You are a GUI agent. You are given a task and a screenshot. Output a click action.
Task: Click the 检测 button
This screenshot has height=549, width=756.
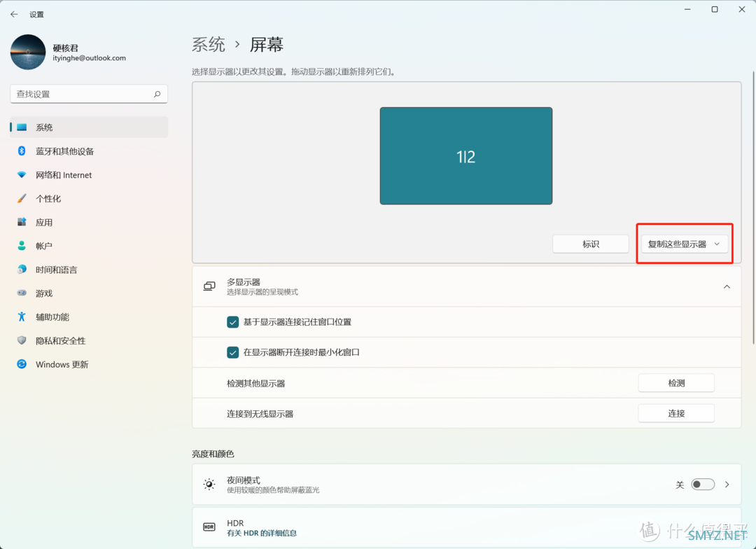pyautogui.click(x=676, y=383)
